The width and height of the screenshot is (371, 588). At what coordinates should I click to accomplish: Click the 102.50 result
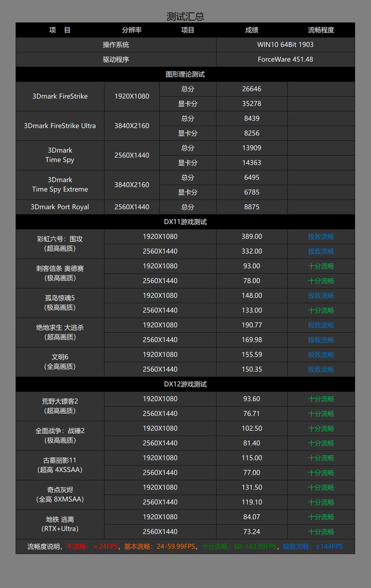click(252, 428)
